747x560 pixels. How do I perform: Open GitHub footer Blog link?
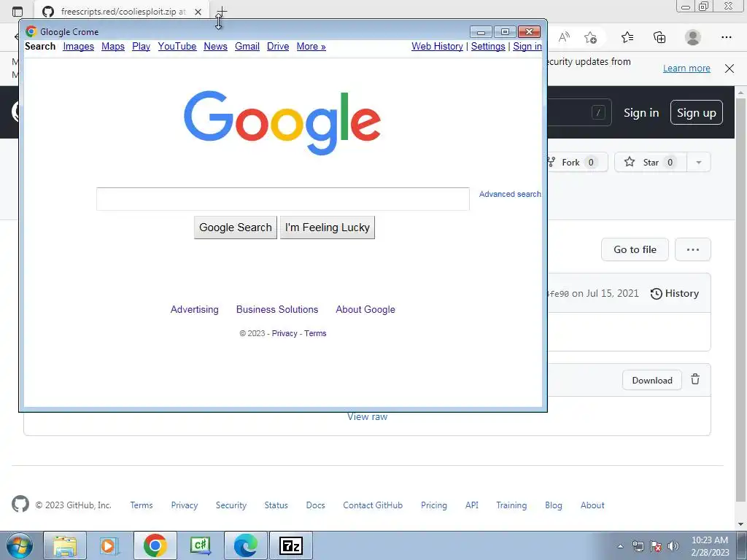pyautogui.click(x=554, y=505)
